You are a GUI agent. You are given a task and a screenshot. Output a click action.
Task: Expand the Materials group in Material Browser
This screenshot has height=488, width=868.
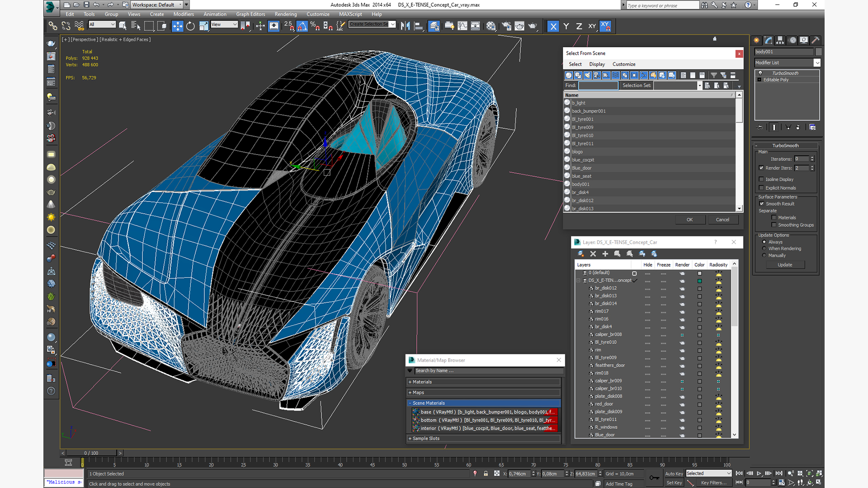pyautogui.click(x=484, y=382)
